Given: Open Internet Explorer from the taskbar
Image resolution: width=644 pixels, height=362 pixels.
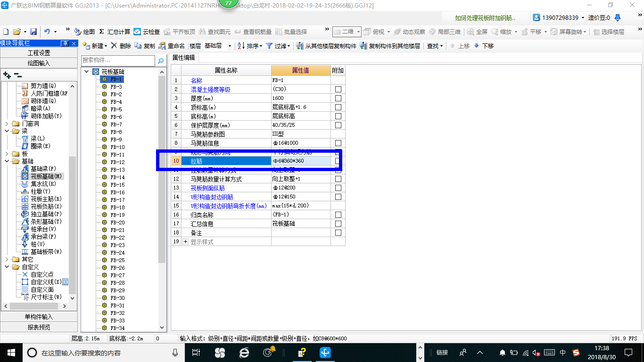Looking at the screenshot, I should point(244,352).
